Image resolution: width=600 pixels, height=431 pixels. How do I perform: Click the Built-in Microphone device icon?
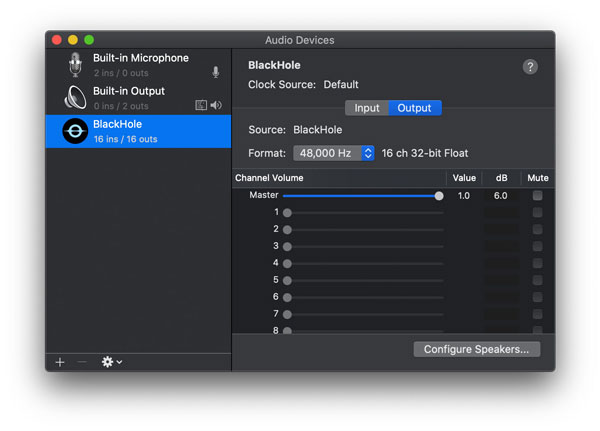(x=75, y=65)
